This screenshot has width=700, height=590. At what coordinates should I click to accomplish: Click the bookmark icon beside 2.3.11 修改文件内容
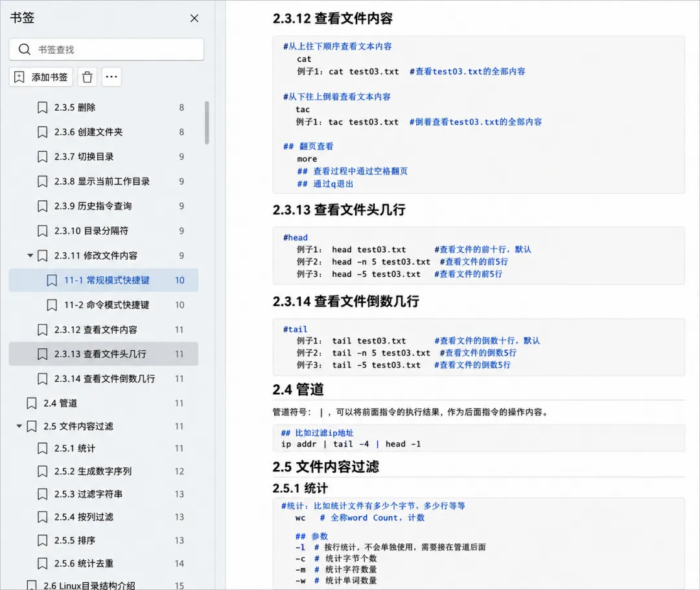(42, 255)
